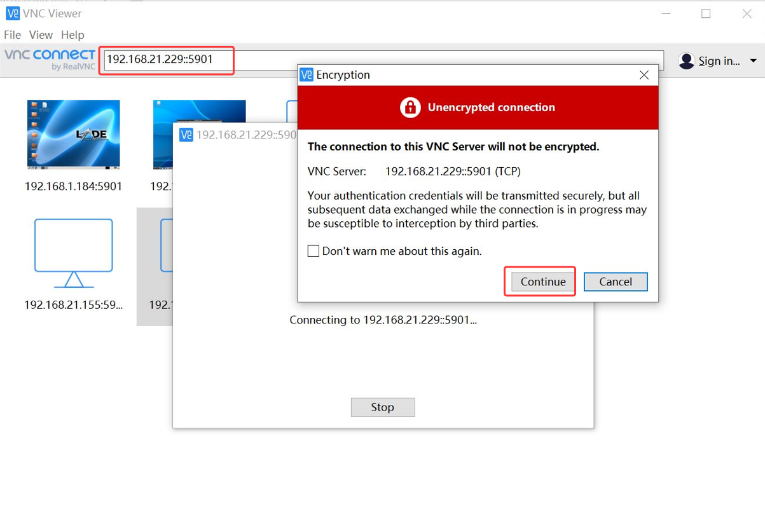
Task: Click the VNC Viewer title bar app icon
Action: 12,13
